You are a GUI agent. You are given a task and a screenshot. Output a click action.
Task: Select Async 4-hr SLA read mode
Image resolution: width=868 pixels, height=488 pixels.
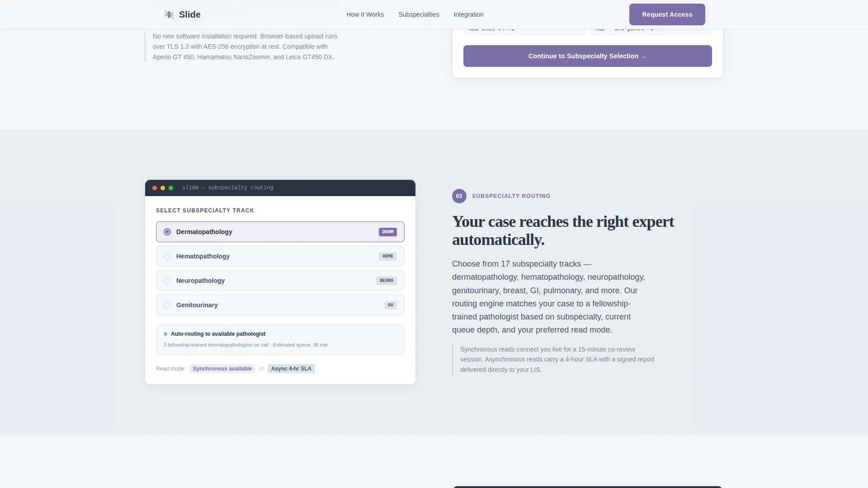click(291, 369)
